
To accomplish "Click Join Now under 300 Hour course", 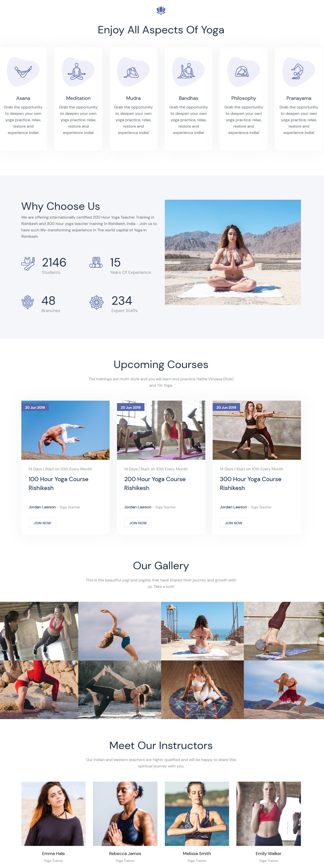I will pos(233,523).
